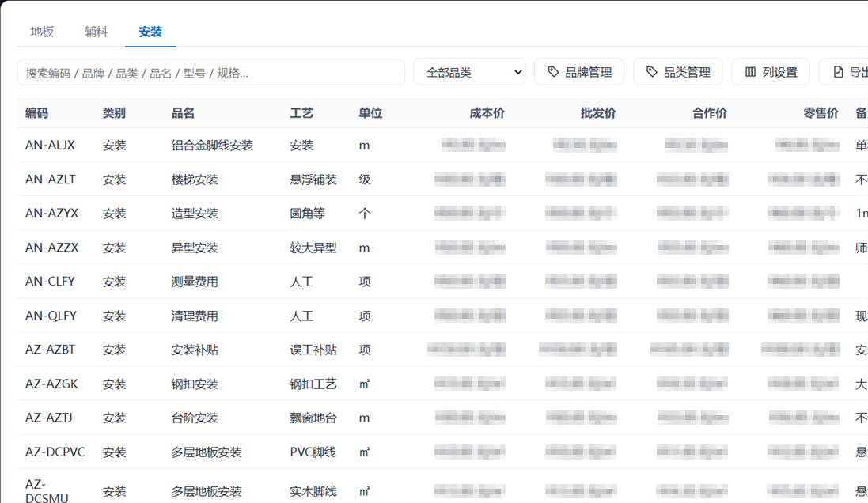
Task: Click the 品名 column header
Action: (x=183, y=113)
